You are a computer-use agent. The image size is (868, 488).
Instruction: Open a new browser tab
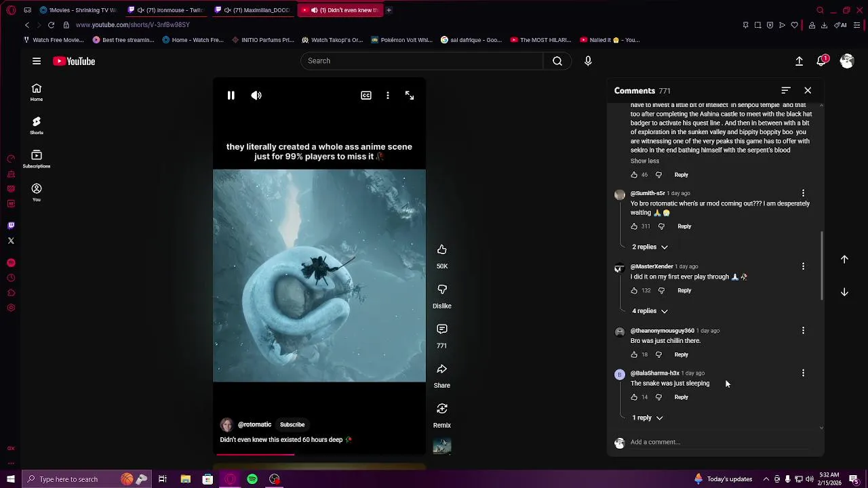coord(389,10)
